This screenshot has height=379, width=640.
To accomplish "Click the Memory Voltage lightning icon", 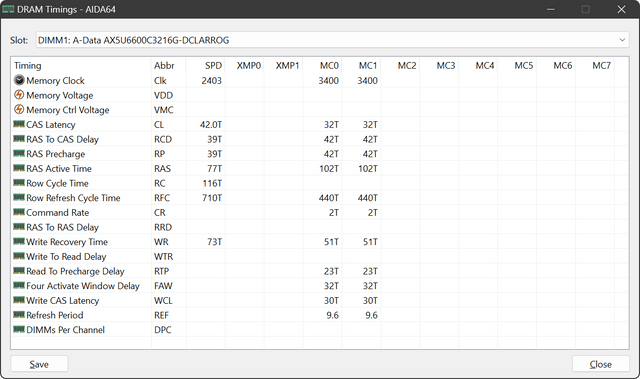I will (x=19, y=95).
